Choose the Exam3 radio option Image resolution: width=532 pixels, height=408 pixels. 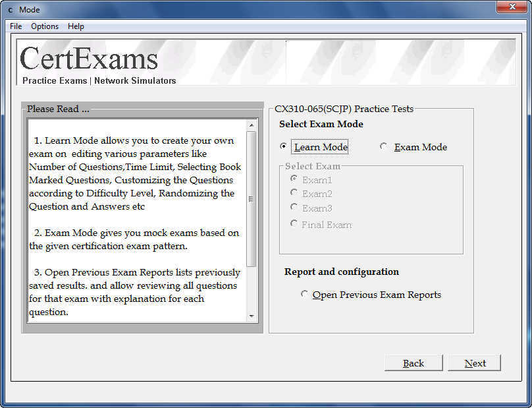point(311,208)
